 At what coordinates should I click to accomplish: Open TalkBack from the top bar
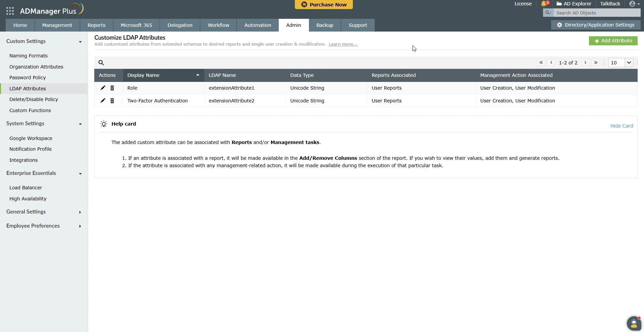click(610, 4)
